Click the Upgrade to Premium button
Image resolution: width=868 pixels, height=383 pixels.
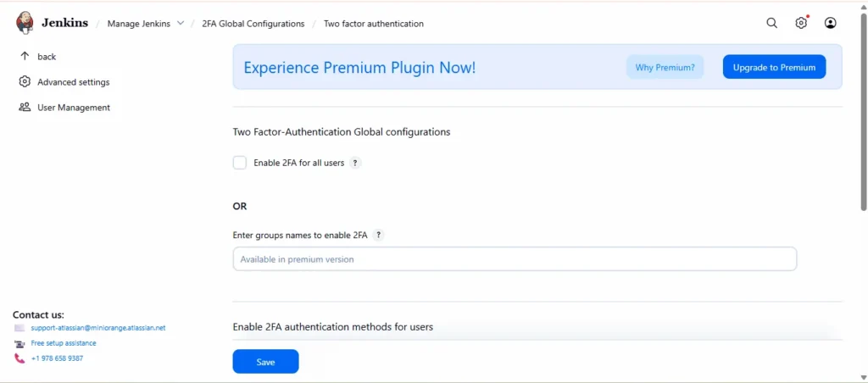pyautogui.click(x=774, y=67)
